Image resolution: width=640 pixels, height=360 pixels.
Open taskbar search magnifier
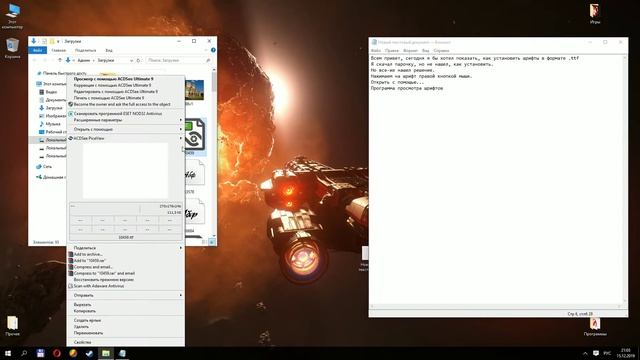(x=24, y=353)
